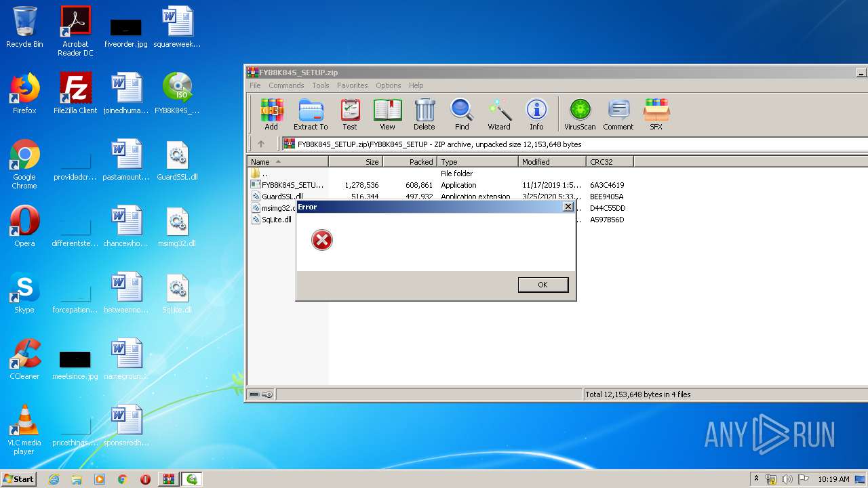868x488 pixels.
Task: Open Google Chrome desktop shortcut
Action: [24, 164]
